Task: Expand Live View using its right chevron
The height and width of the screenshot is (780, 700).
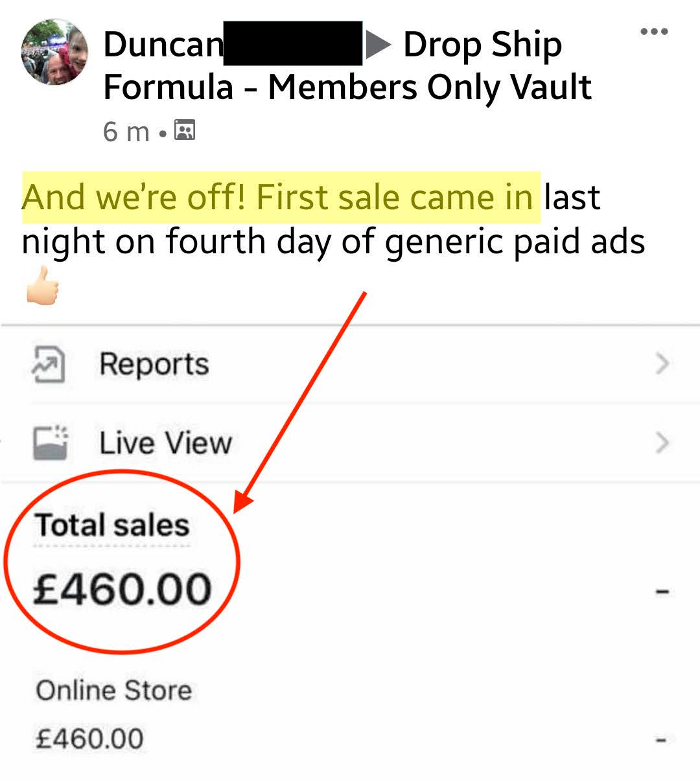Action: click(662, 443)
